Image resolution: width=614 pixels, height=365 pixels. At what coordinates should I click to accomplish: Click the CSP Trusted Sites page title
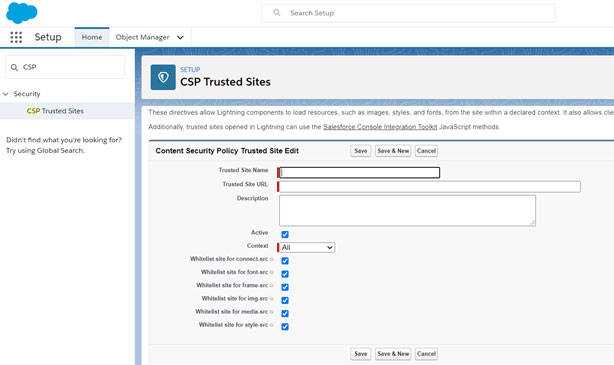click(225, 82)
